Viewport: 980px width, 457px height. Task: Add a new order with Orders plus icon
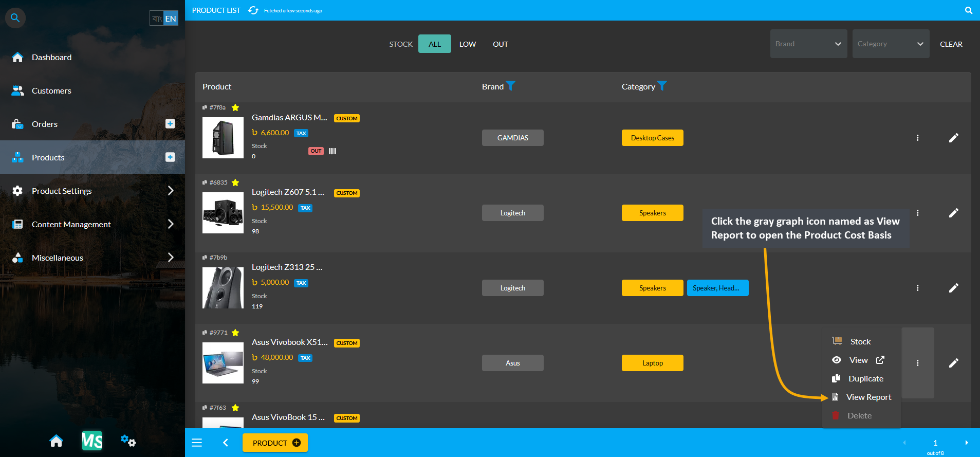[170, 123]
